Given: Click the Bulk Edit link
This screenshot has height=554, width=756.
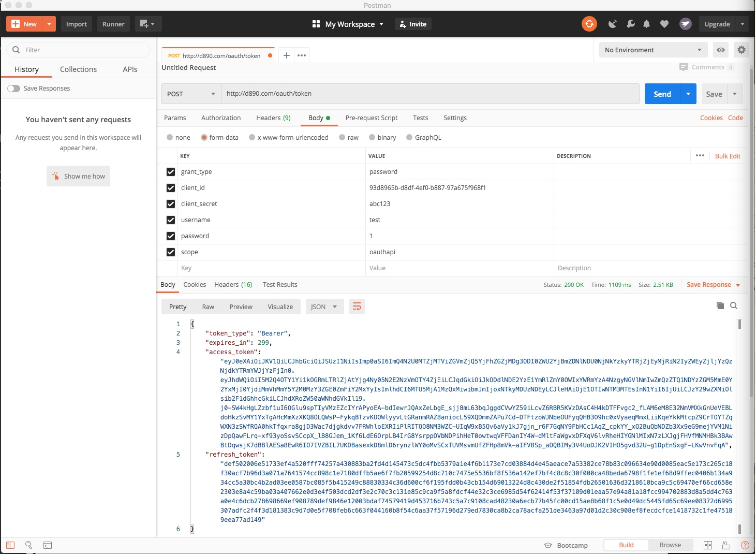Looking at the screenshot, I should click(x=728, y=156).
